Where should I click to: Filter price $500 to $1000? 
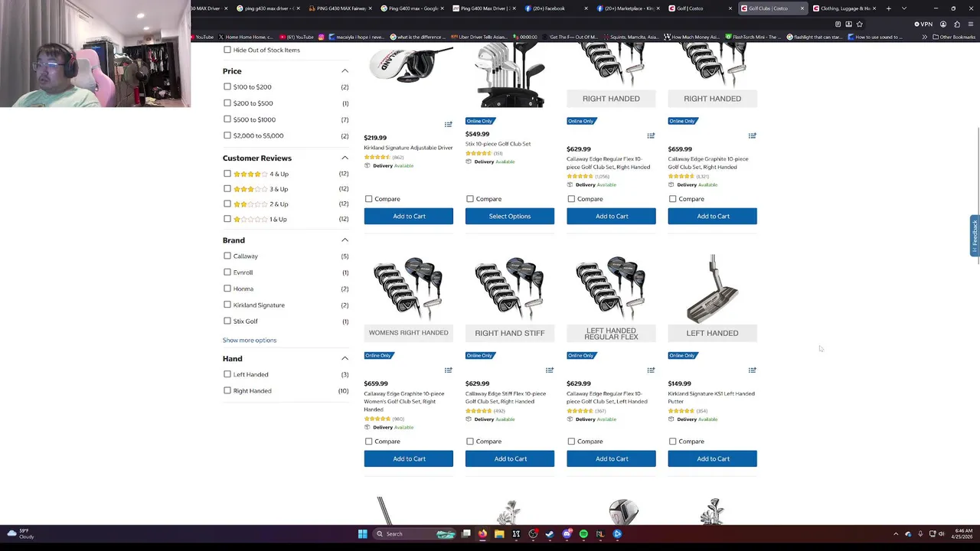click(227, 119)
